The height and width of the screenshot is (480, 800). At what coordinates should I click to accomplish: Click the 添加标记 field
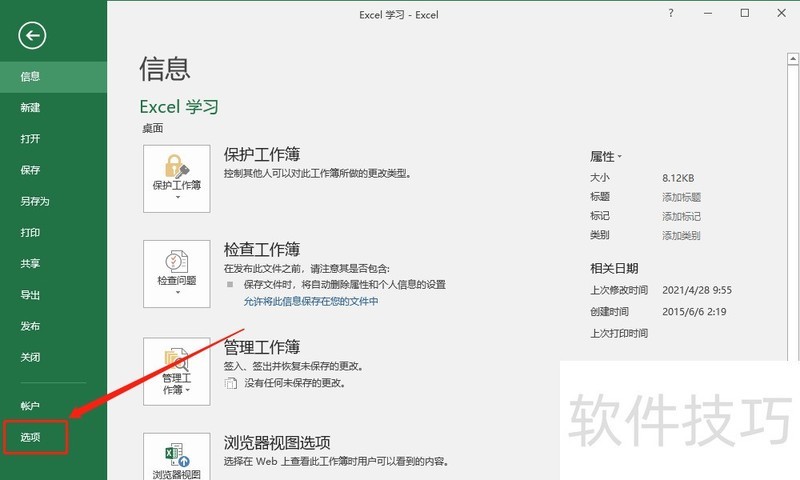[x=681, y=216]
